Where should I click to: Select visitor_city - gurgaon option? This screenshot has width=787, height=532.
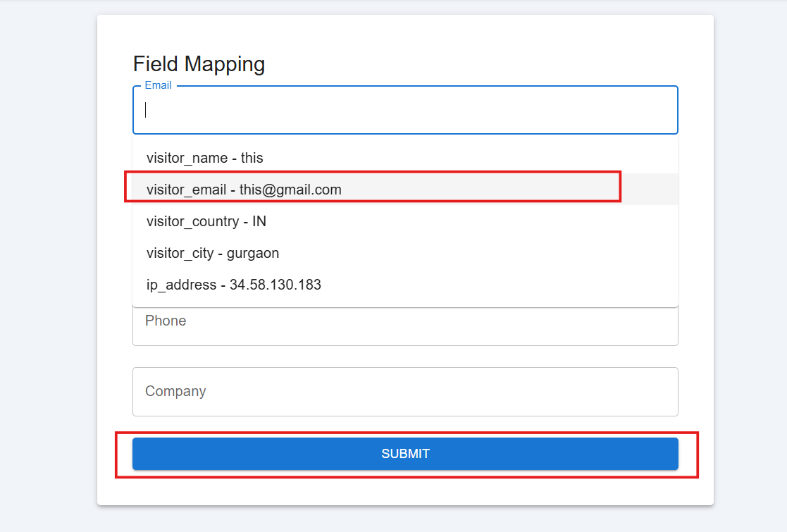pyautogui.click(x=405, y=253)
